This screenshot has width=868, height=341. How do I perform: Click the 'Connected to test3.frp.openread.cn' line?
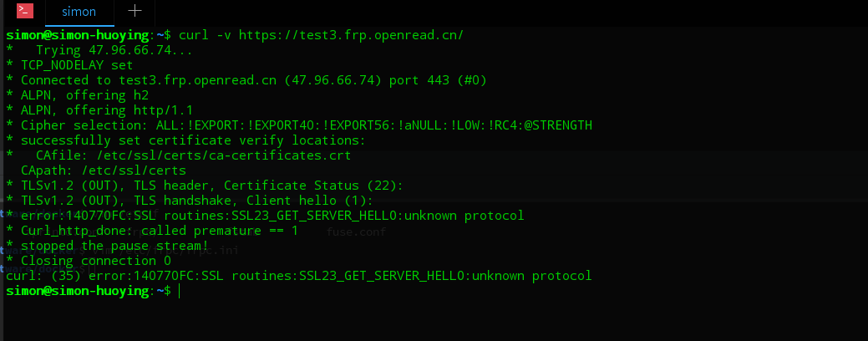246,80
